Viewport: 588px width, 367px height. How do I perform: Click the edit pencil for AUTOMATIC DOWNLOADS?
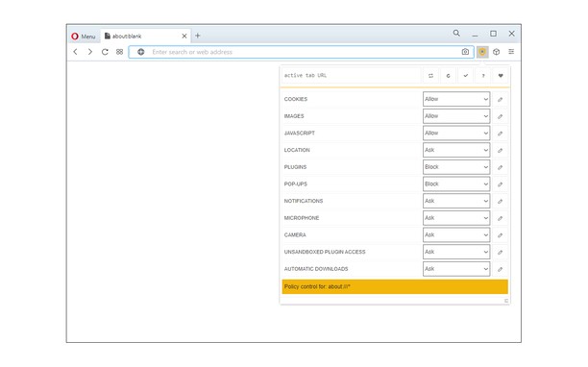pos(501,269)
